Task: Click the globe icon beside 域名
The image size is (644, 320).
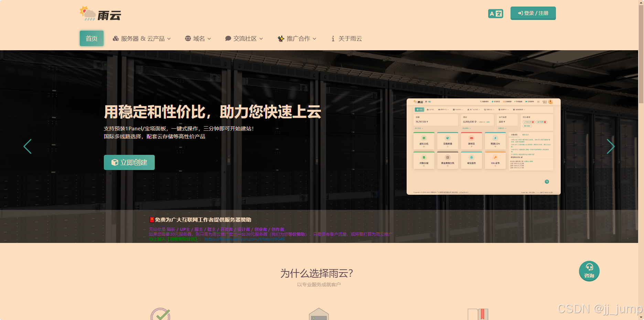Action: 187,39
